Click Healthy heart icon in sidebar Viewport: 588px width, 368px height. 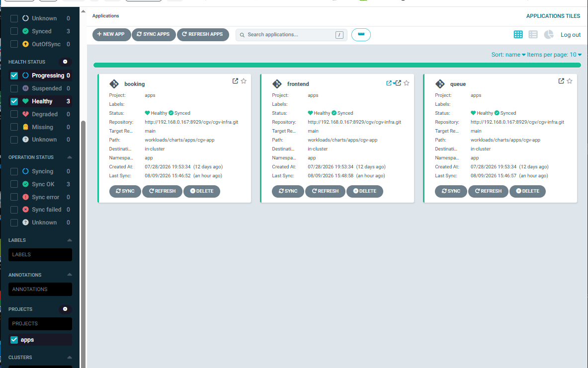[x=25, y=101]
